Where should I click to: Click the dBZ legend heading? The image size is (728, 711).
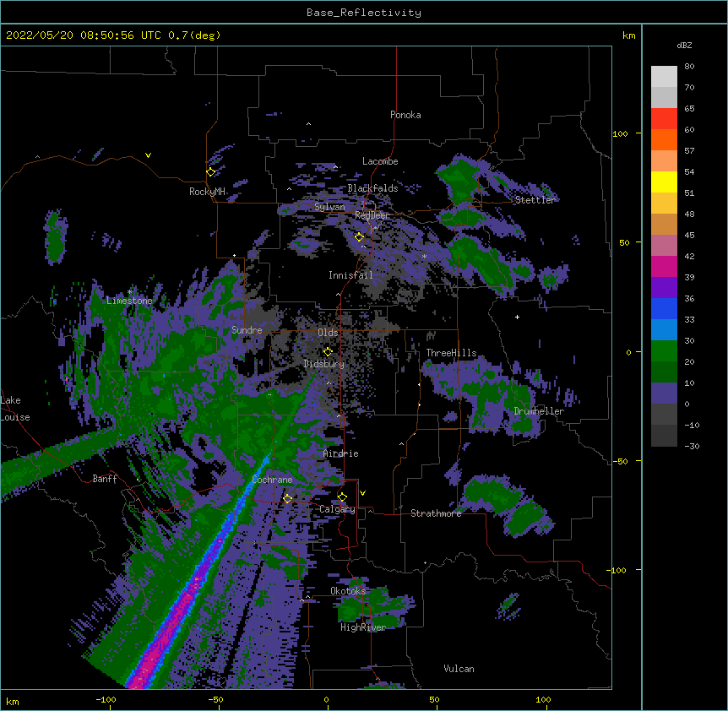coord(684,45)
